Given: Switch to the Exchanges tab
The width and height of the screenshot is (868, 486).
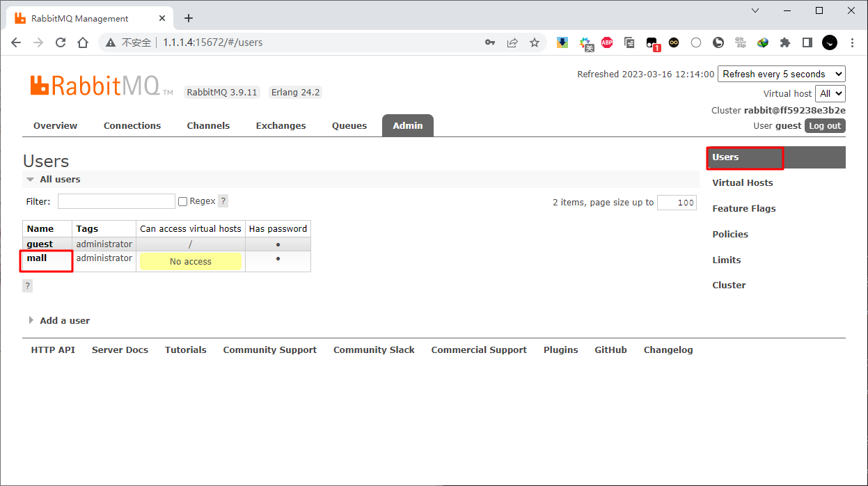Looking at the screenshot, I should tap(281, 126).
